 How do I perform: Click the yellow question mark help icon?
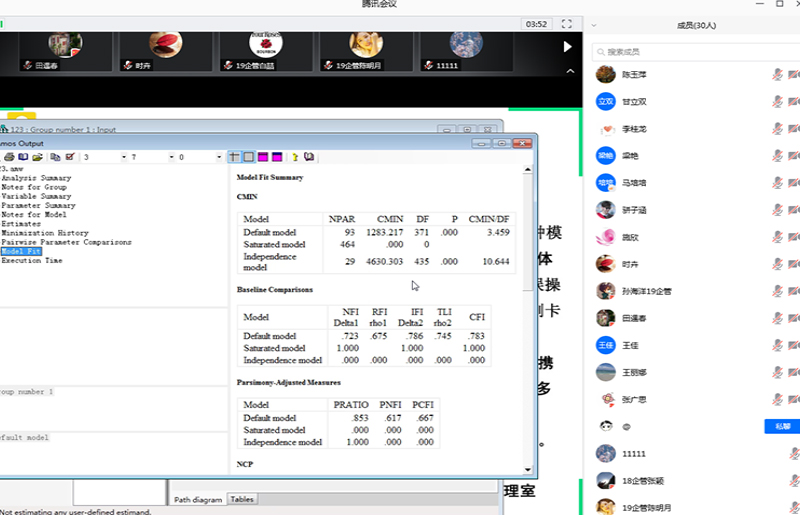[x=294, y=157]
